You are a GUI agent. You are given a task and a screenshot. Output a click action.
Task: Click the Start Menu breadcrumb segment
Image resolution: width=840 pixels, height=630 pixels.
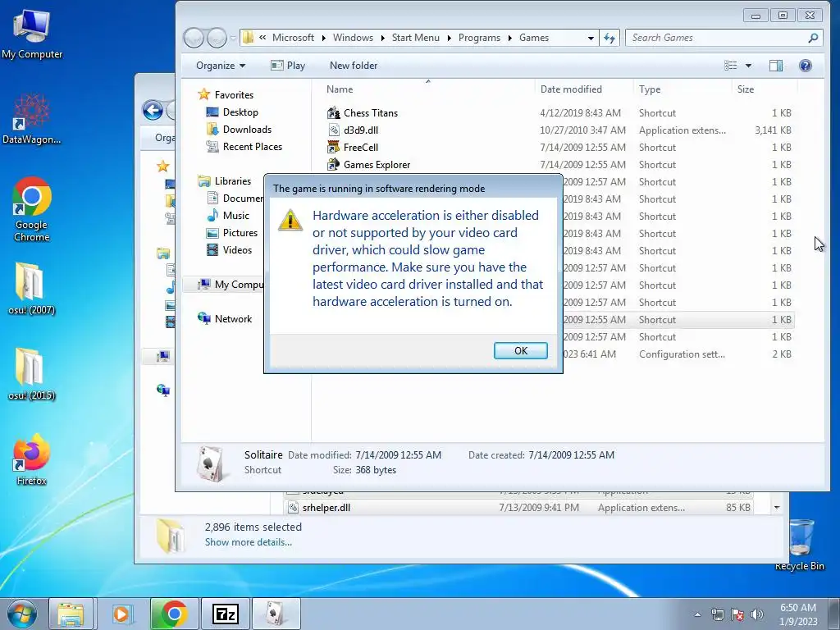click(x=415, y=38)
